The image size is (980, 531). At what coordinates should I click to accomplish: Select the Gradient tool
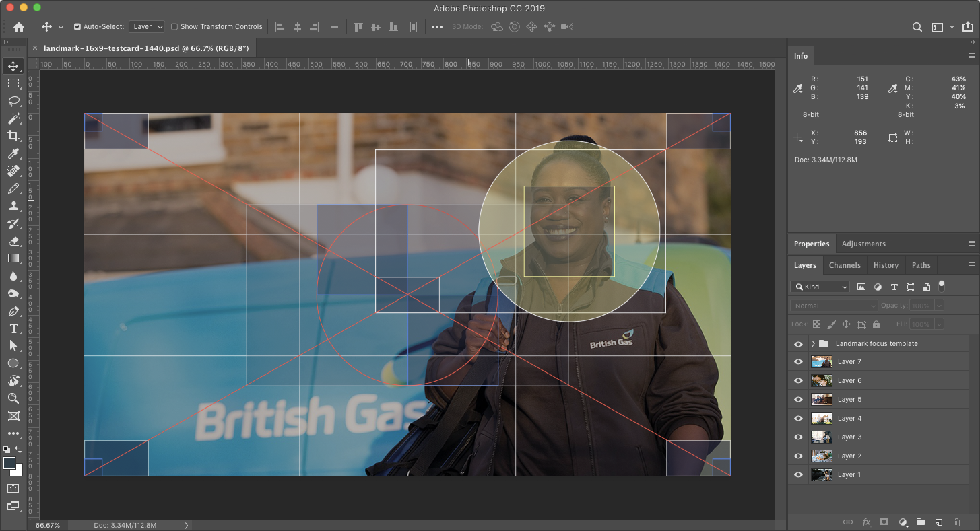pos(13,258)
